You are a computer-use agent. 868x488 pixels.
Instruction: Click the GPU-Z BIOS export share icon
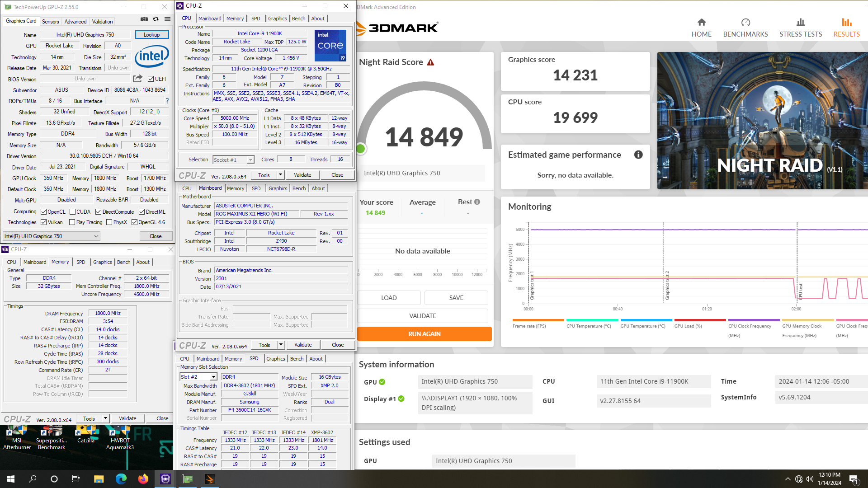click(x=138, y=78)
